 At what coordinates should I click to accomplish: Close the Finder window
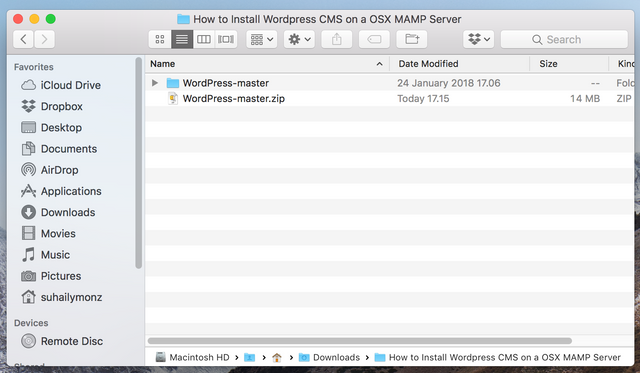tap(18, 19)
